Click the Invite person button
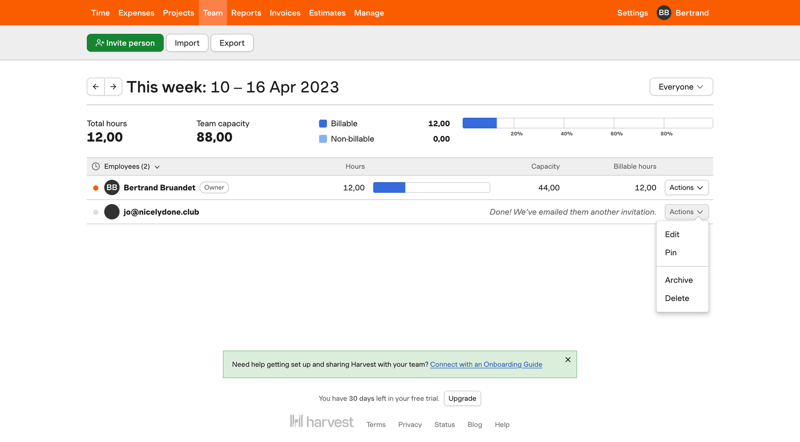The width and height of the screenshot is (800, 442). pos(125,43)
